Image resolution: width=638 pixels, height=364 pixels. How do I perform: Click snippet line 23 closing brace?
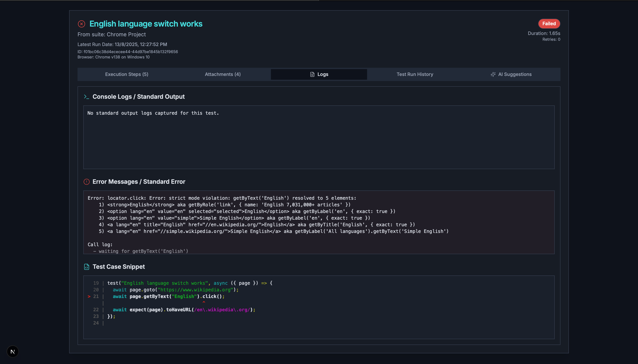[111, 316]
